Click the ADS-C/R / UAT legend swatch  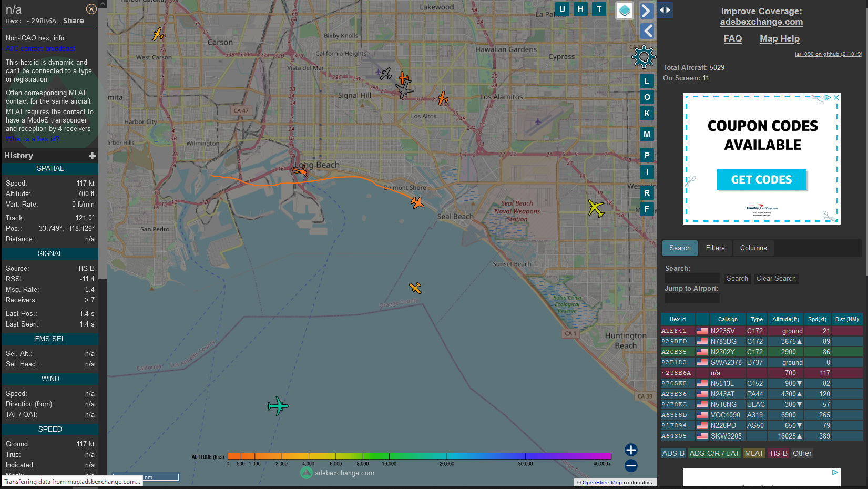(714, 453)
